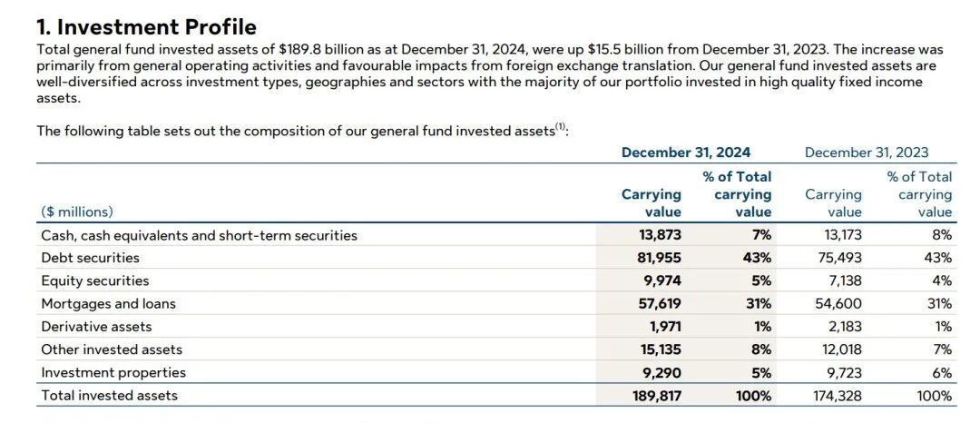Click the 189,817 total value cell
The image size is (980, 423).
pyautogui.click(x=656, y=395)
